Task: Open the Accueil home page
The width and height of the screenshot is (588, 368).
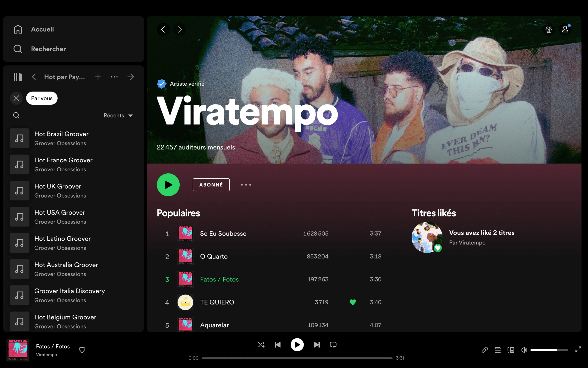Action: [x=34, y=29]
